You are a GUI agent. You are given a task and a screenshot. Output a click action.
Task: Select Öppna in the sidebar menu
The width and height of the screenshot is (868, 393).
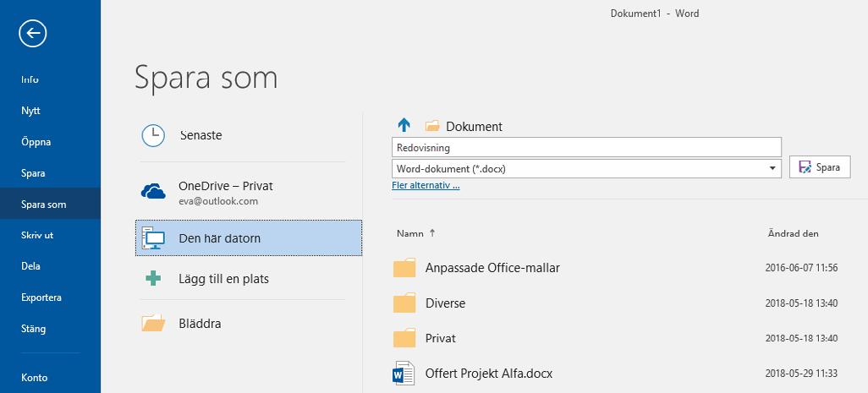36,142
